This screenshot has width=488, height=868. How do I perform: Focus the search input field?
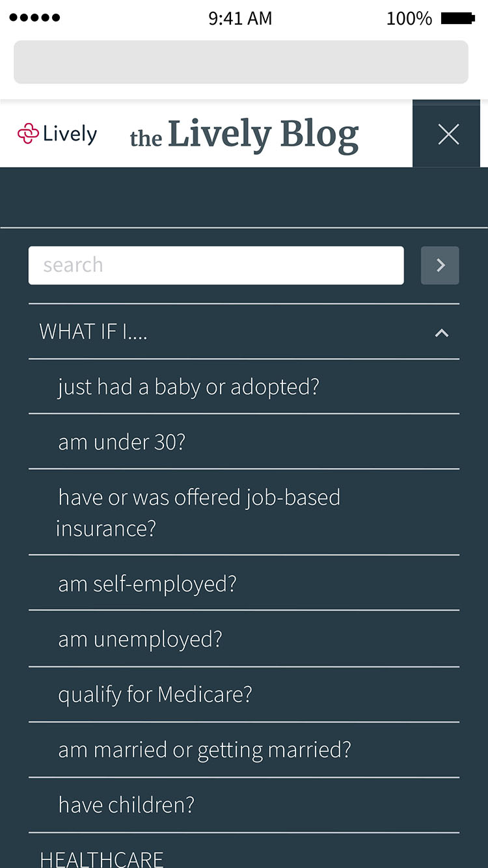point(216,265)
